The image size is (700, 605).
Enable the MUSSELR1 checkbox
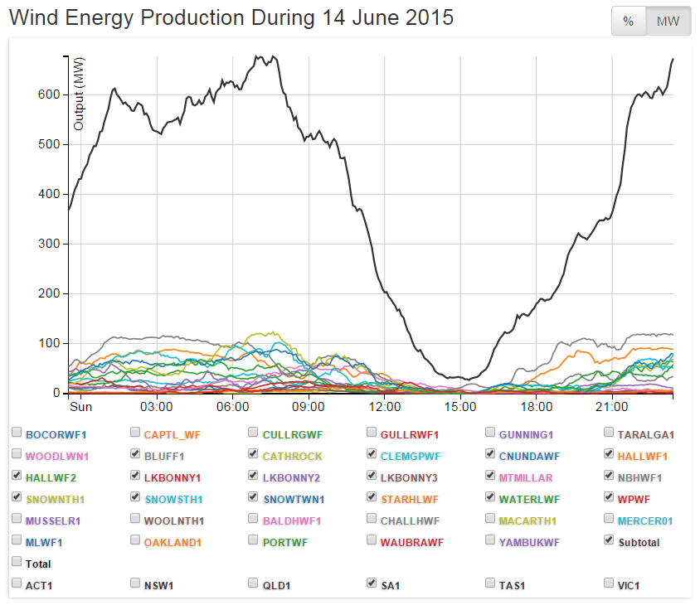click(17, 519)
